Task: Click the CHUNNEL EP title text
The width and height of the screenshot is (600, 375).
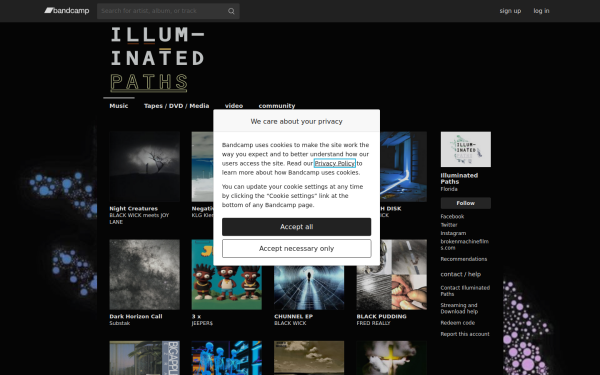Action: pyautogui.click(x=293, y=316)
